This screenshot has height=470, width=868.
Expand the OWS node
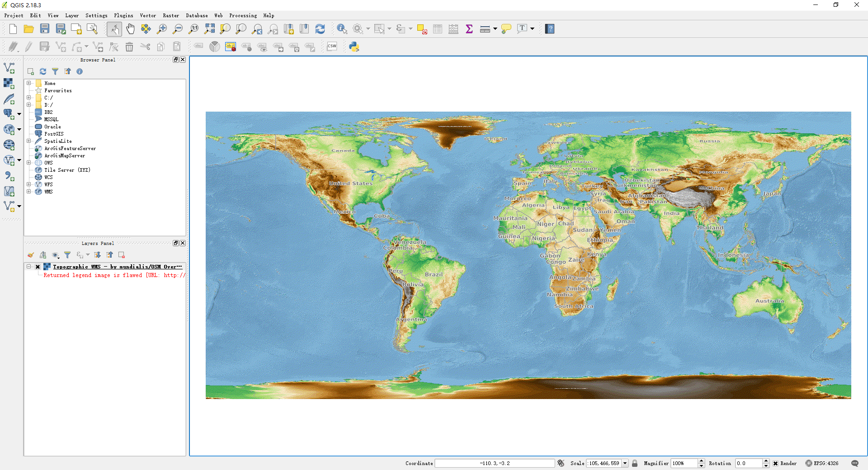[x=29, y=163]
